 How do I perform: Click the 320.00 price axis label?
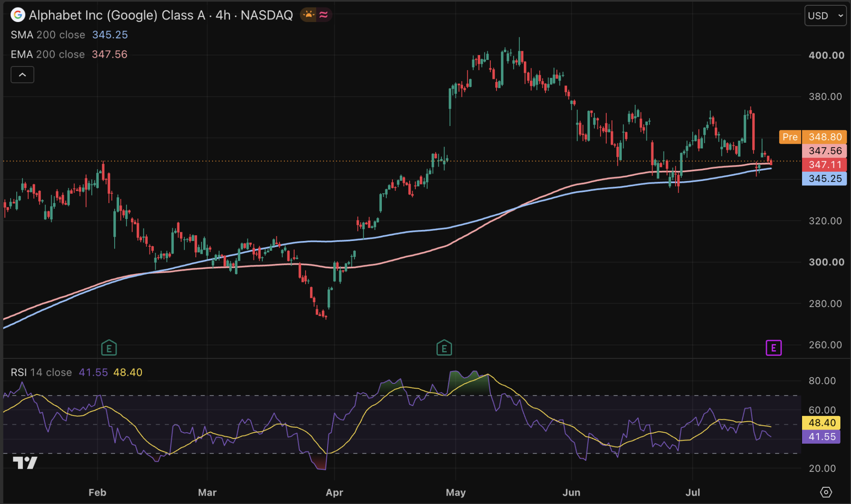(825, 221)
